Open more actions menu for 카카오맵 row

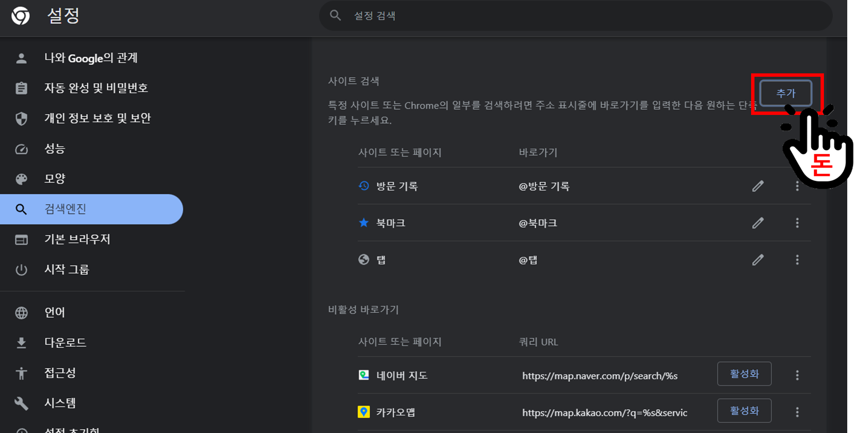[797, 412]
